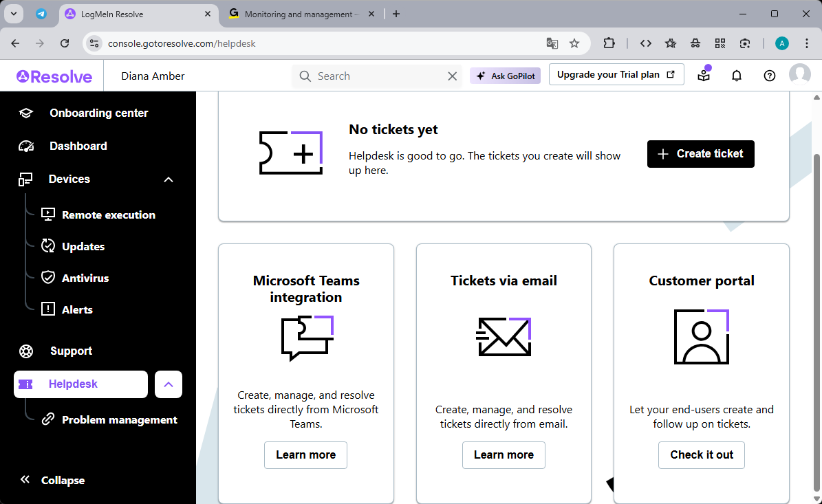Collapse the left navigation sidebar
Viewport: 822px width, 504px height.
click(52, 480)
